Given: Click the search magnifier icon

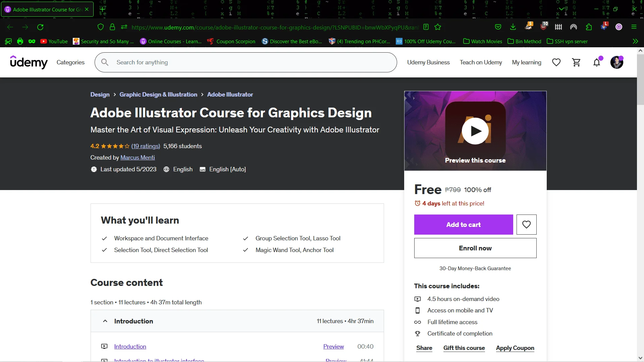Looking at the screenshot, I should click(105, 62).
